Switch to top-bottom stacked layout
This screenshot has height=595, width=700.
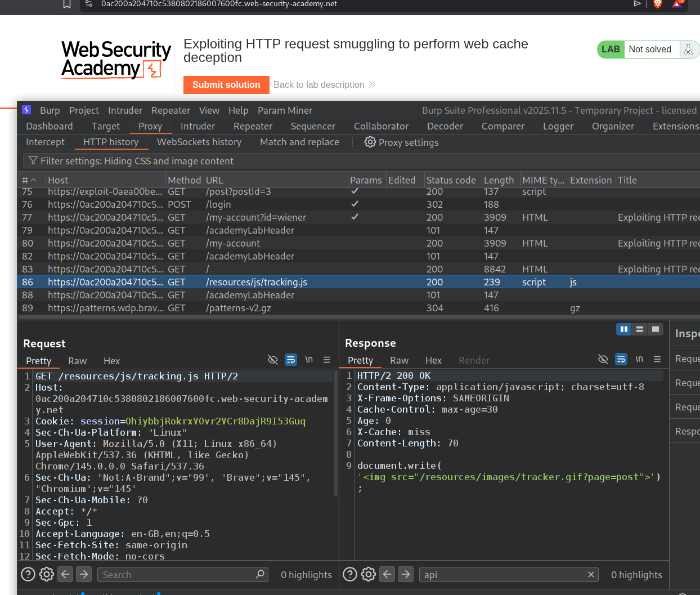point(640,329)
